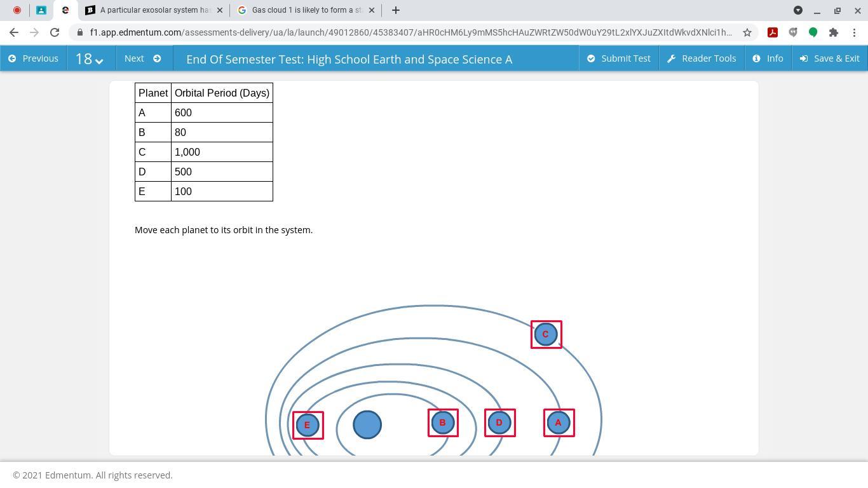Click planet "D" row label in table

pyautogui.click(x=153, y=172)
